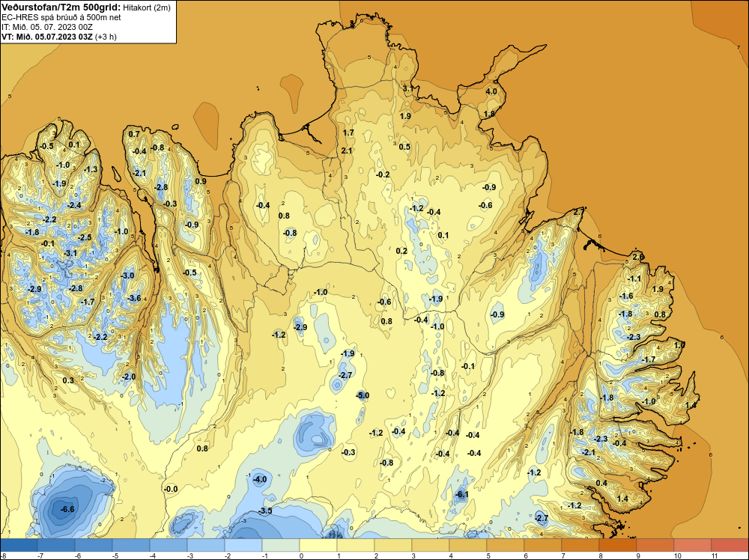749x560 pixels.
Task: Select the 'IT: Mið. 05. 07. 2023 00Z' line
Action: tap(46, 27)
